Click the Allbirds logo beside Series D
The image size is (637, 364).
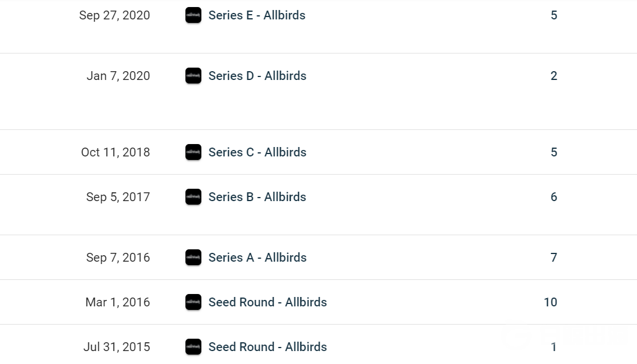(x=193, y=76)
